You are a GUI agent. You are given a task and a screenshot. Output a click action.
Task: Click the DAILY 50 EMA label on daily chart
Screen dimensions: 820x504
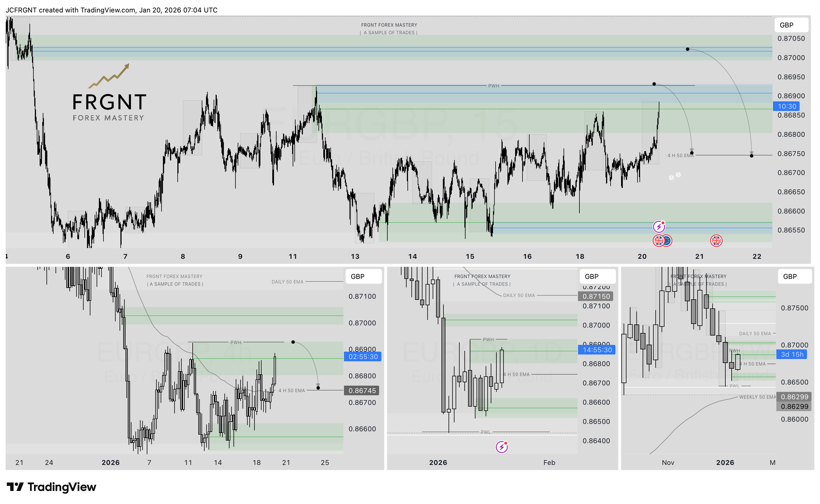(x=519, y=295)
